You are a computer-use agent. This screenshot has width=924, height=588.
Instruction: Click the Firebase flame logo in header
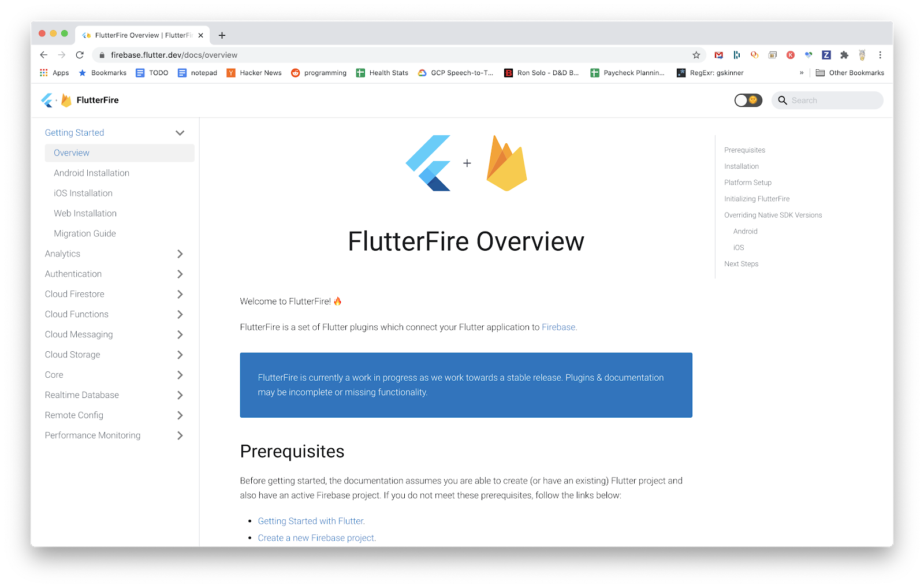coord(66,101)
